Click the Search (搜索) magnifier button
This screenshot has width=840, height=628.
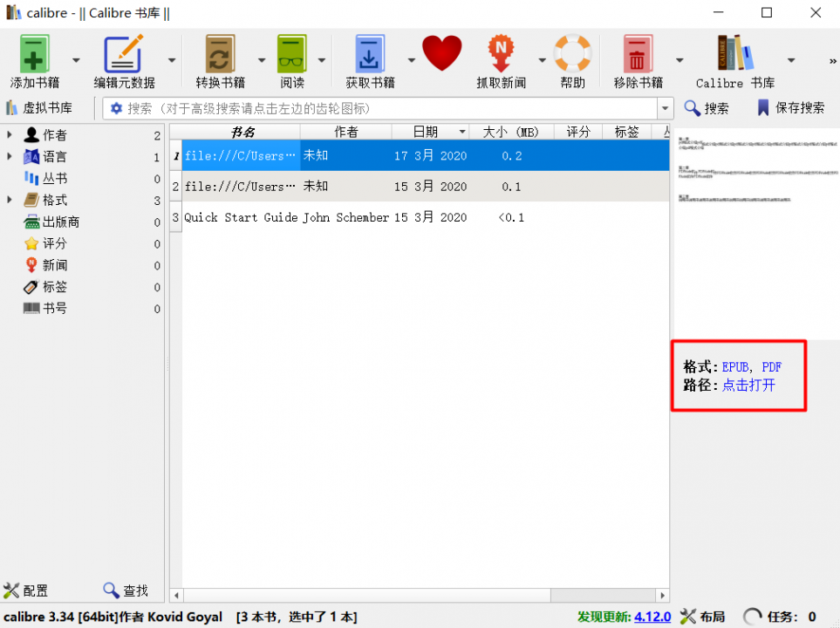[x=707, y=108]
